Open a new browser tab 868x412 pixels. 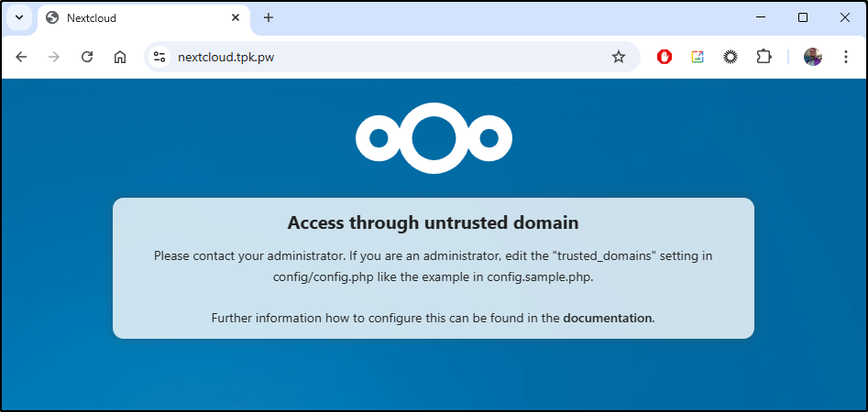pos(269,17)
